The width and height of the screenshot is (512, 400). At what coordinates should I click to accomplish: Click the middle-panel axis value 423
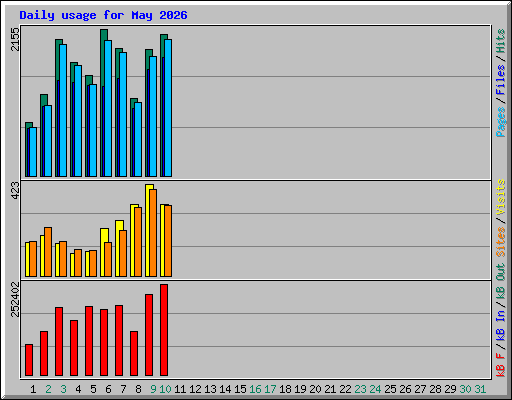pyautogui.click(x=15, y=191)
